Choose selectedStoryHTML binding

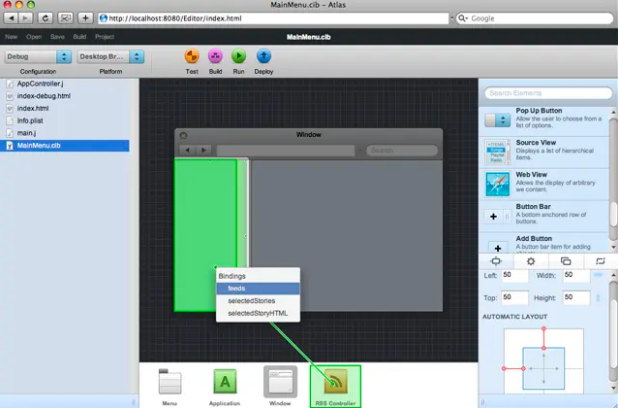pyautogui.click(x=258, y=313)
